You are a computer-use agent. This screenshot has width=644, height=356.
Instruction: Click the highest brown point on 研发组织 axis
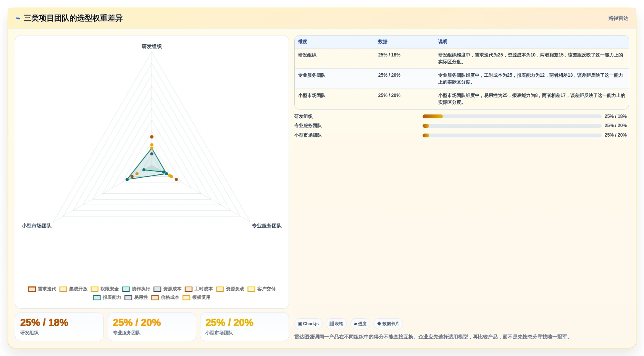coord(152,137)
